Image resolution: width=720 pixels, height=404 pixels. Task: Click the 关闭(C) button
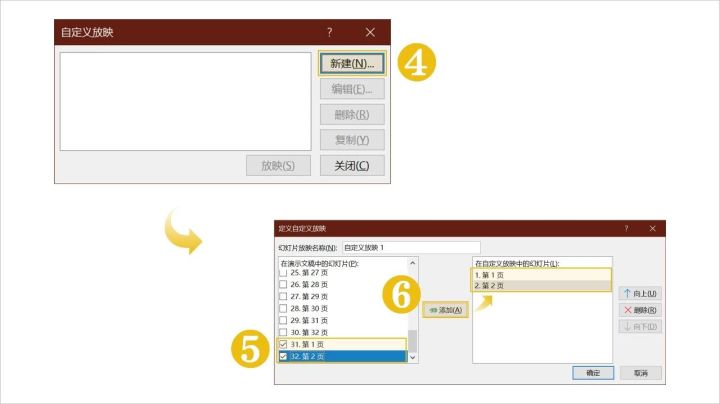pyautogui.click(x=352, y=165)
